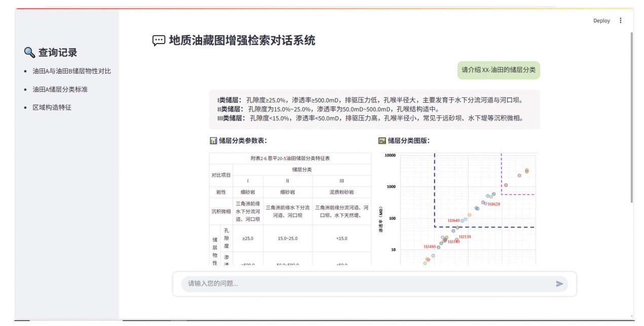Image resolution: width=644 pixels, height=326 pixels.
Task: Click the picture icon beside 储层分类图版
Action: (382, 141)
